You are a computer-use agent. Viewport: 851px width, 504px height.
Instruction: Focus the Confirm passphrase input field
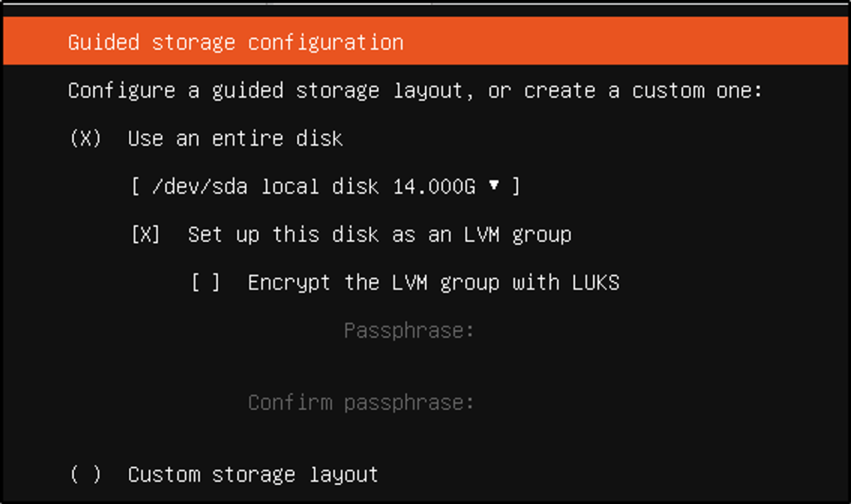click(582, 403)
